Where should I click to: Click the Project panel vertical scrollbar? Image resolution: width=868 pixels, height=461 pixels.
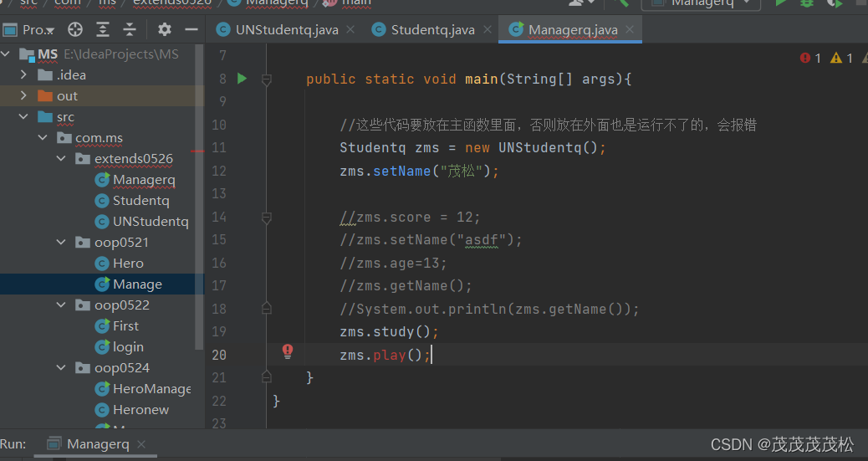(x=199, y=197)
